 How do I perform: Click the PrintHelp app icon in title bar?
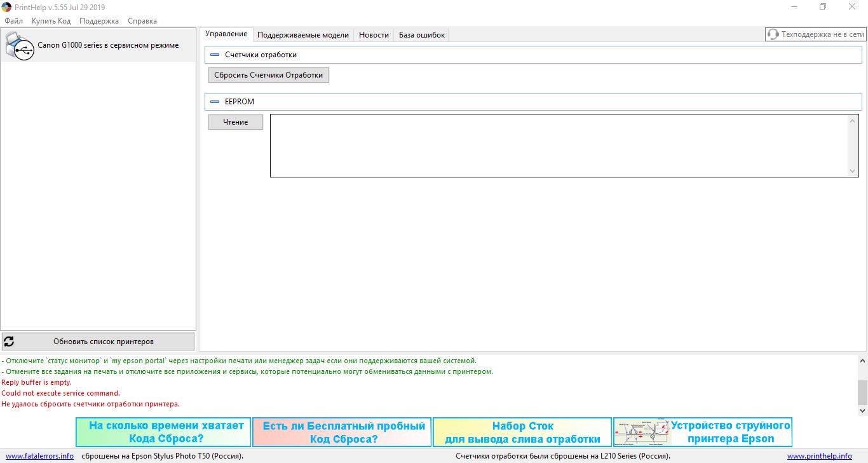click(8, 7)
